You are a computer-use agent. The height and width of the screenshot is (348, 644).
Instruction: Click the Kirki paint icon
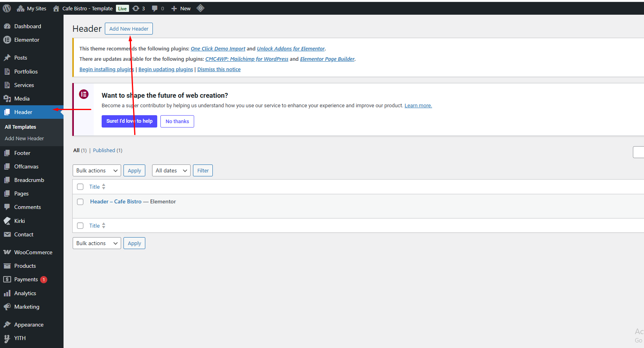click(x=7, y=221)
